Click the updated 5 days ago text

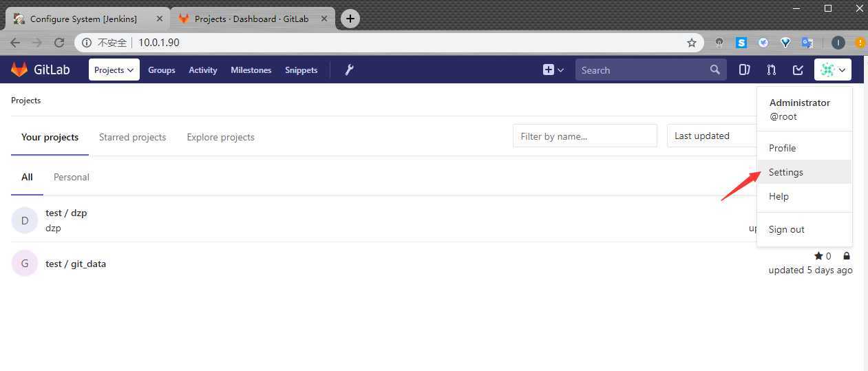coord(811,270)
